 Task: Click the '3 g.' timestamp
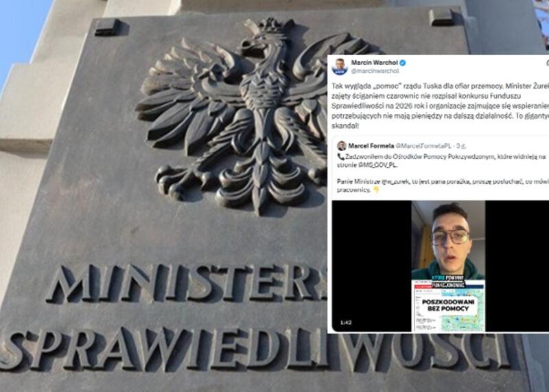tap(461, 146)
